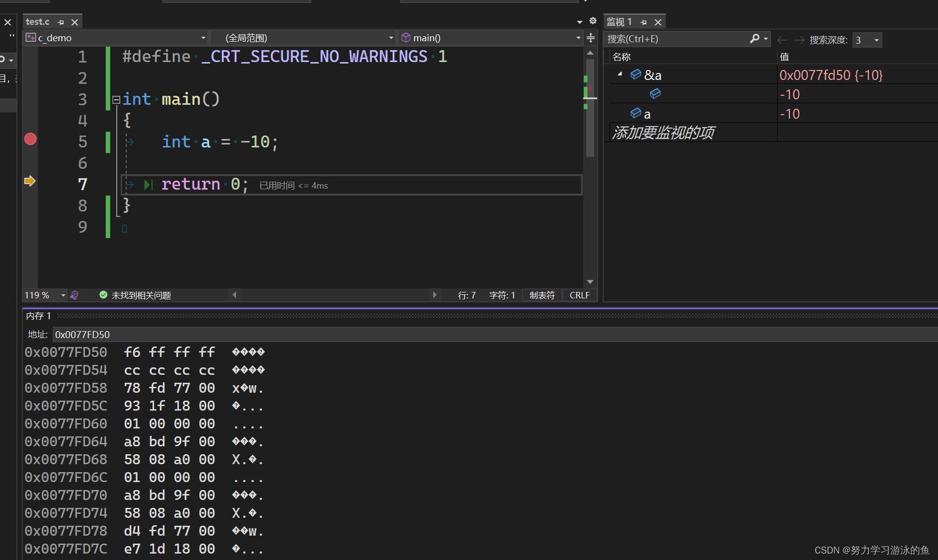This screenshot has width=938, height=560.
Task: Click the split editor window icon
Action: (591, 38)
